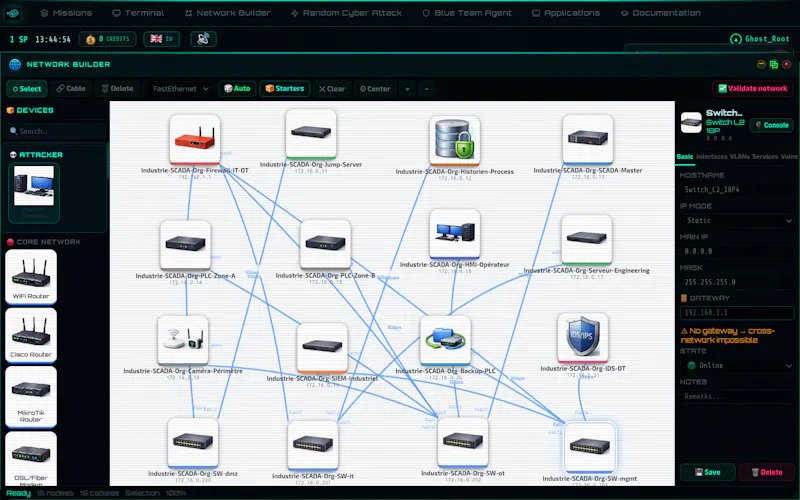Select the Firewall-IT-OT device node
This screenshot has width=800, height=500.
pos(194,139)
